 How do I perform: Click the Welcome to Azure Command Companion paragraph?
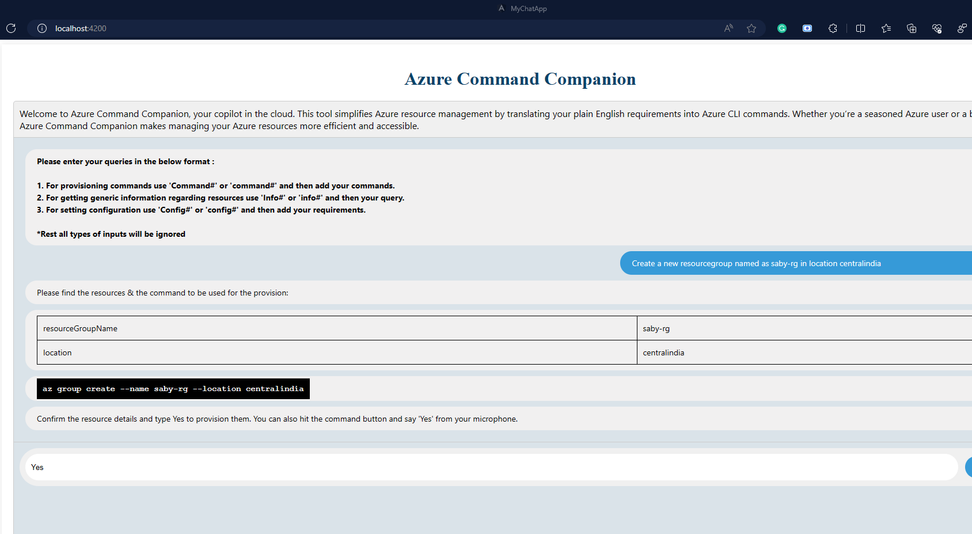tap(495, 120)
